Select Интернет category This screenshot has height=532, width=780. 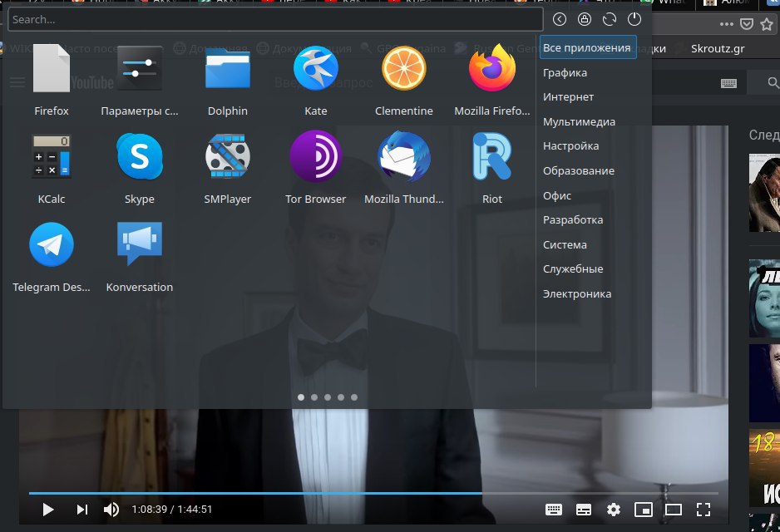pyautogui.click(x=568, y=97)
